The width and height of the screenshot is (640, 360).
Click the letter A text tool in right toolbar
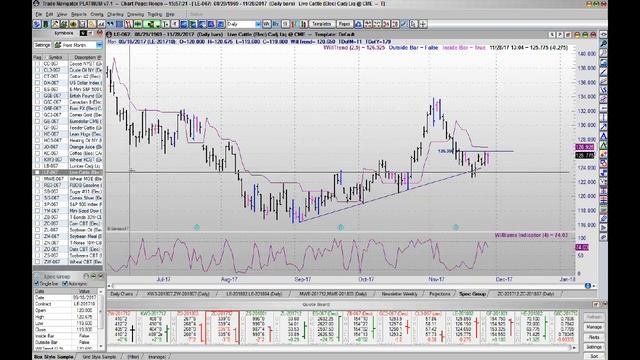click(x=604, y=136)
